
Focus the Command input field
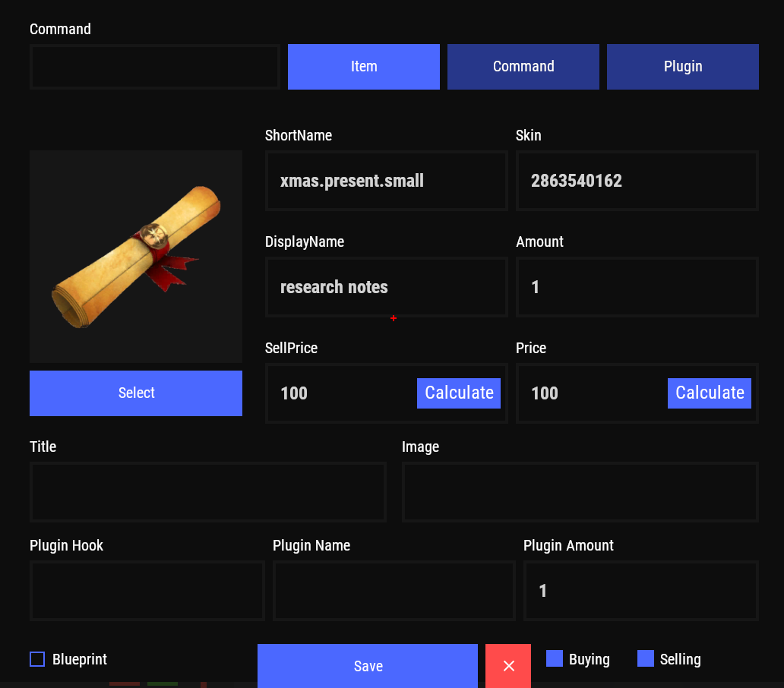155,67
